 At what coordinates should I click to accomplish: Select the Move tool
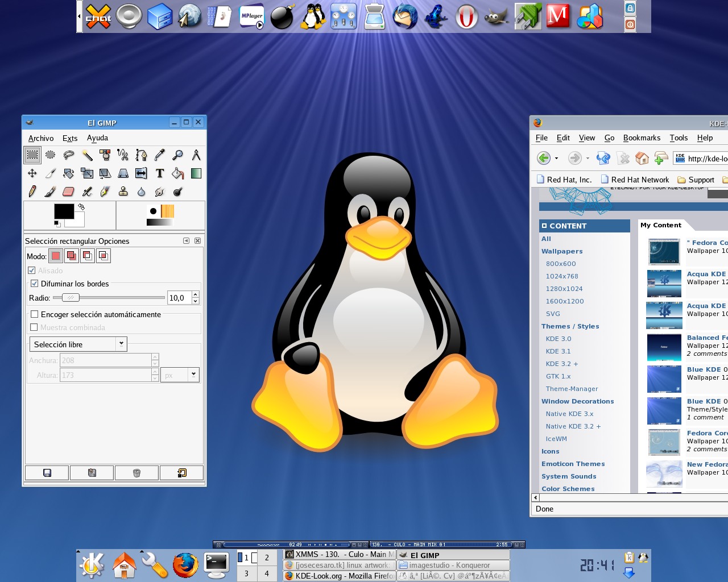pyautogui.click(x=32, y=173)
